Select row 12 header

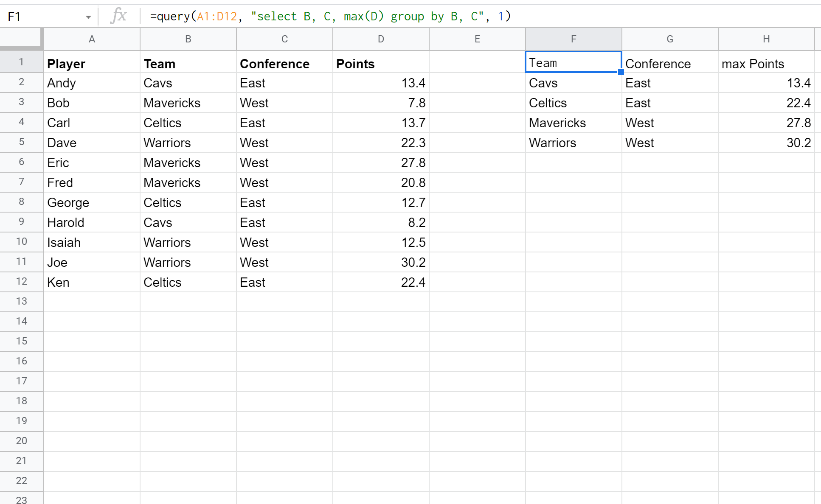click(21, 282)
